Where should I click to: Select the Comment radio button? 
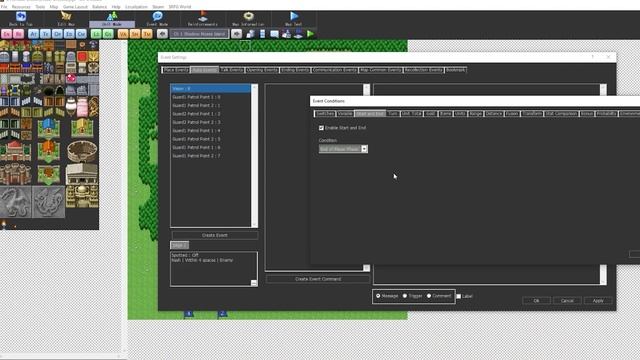point(429,296)
